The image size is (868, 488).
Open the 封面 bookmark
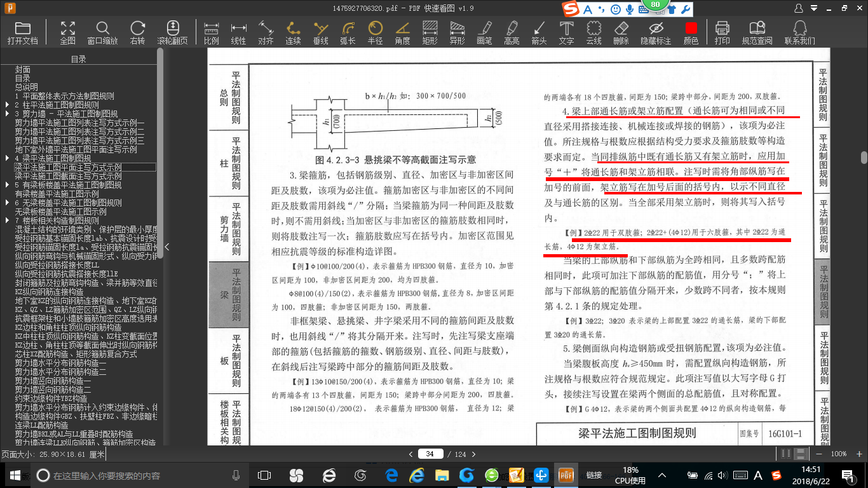[x=23, y=69]
